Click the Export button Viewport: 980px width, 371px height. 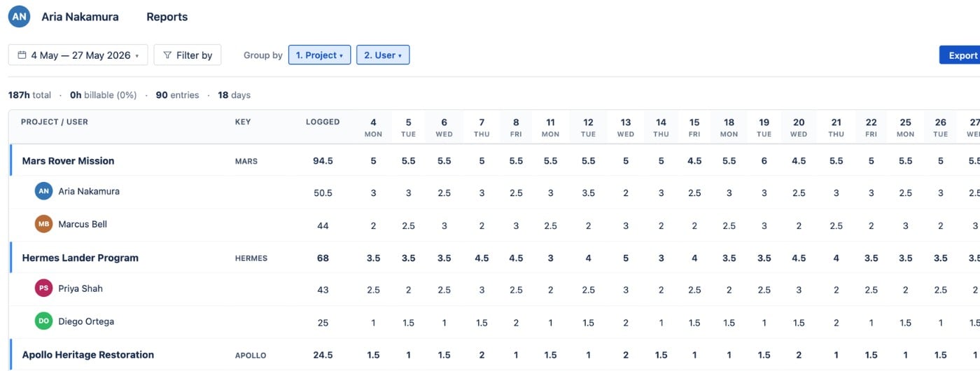coord(960,55)
